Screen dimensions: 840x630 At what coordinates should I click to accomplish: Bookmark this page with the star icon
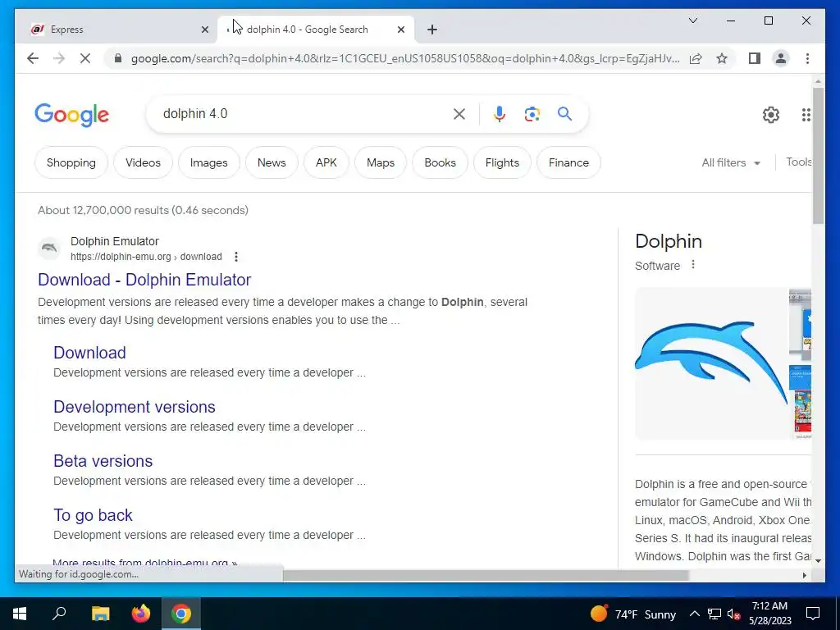(722, 58)
